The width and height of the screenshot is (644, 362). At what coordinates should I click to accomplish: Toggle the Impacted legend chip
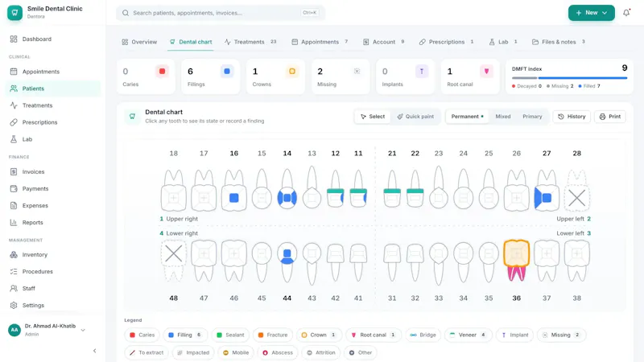(193, 352)
